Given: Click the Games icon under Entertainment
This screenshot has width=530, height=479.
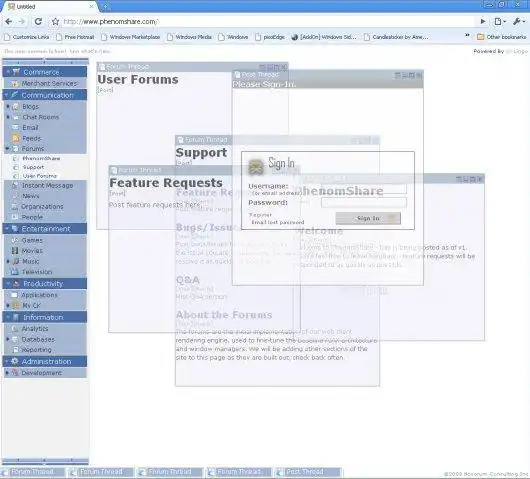Looking at the screenshot, I should click(15, 240).
